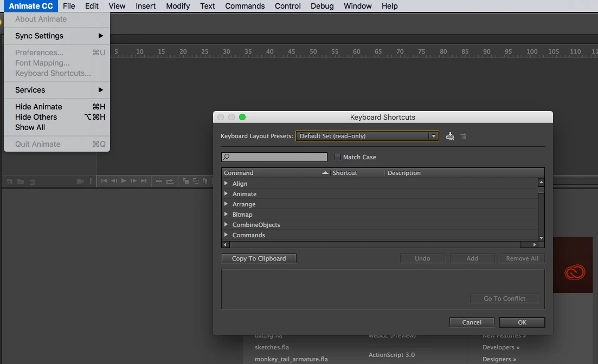Click the OK button
This screenshot has height=364, width=598.
pos(522,322)
